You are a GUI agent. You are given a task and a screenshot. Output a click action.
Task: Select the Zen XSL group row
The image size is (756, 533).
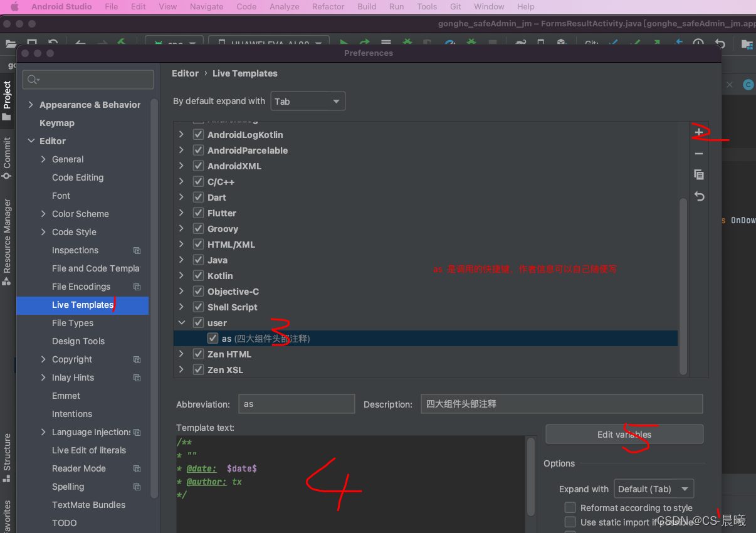coord(426,370)
